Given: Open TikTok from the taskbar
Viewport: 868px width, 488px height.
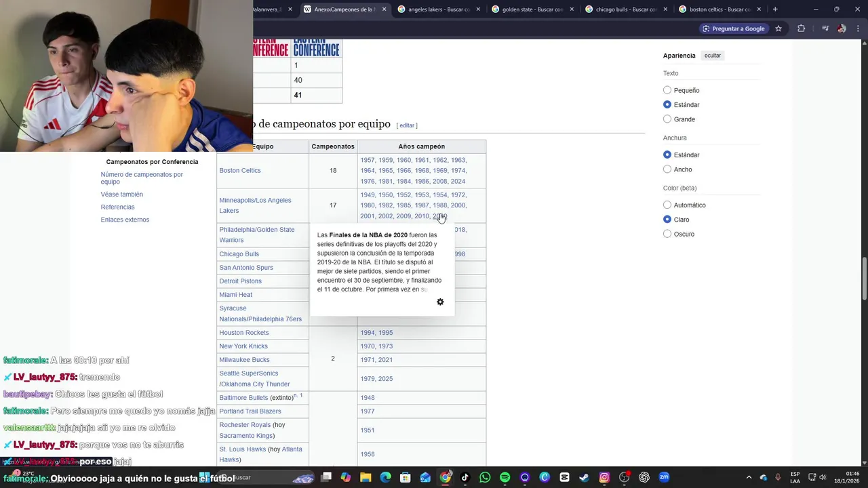Looking at the screenshot, I should tap(465, 477).
